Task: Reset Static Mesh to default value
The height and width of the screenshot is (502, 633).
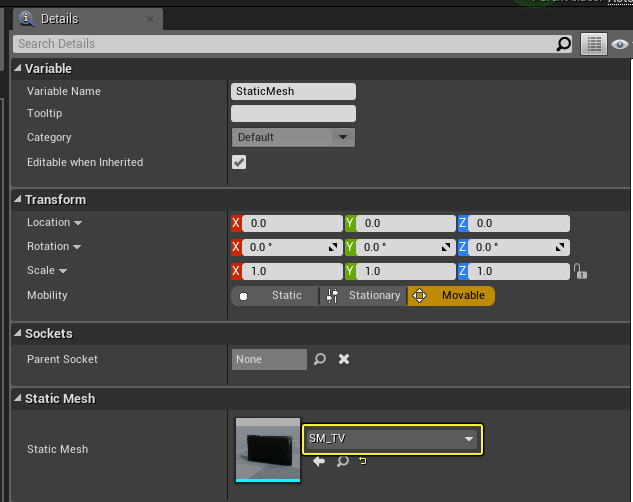Action: coord(362,461)
